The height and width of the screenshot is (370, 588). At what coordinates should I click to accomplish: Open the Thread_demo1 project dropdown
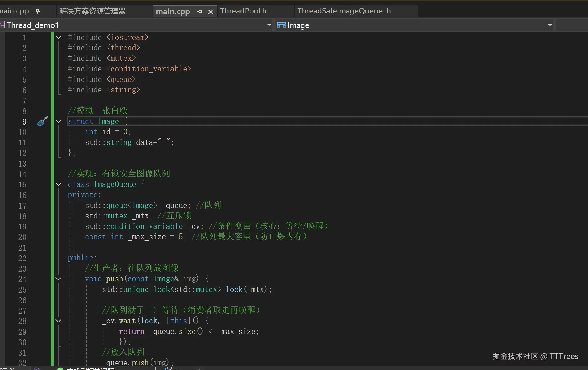pos(269,25)
